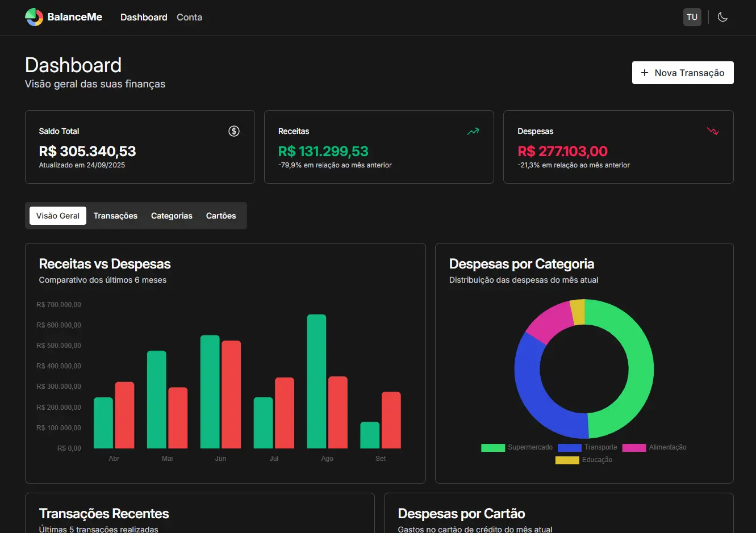
Task: Click 'Atualizado em 24/09/2025' text
Action: (82, 165)
